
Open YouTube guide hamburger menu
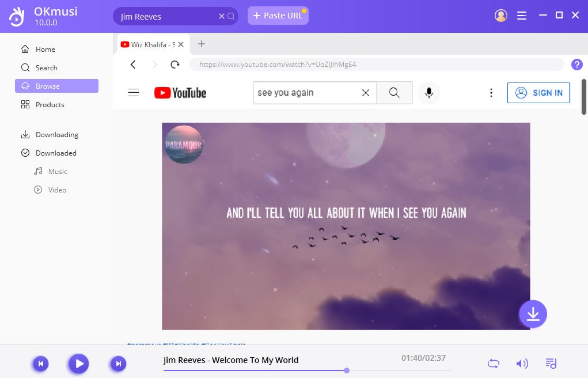click(134, 92)
